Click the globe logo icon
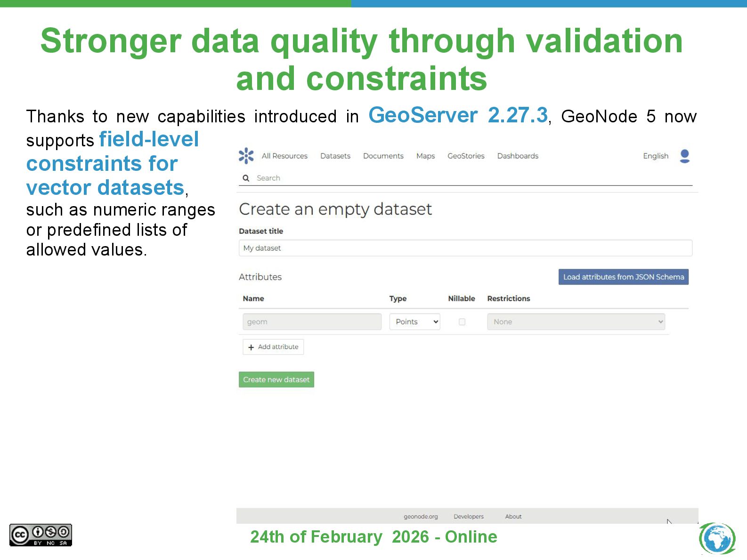 pyautogui.click(x=717, y=538)
